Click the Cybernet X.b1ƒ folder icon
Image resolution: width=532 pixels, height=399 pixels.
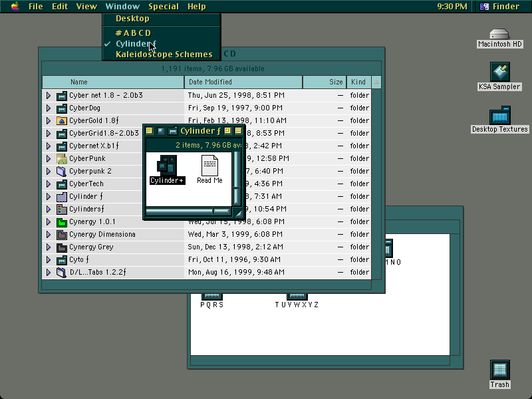click(x=61, y=146)
